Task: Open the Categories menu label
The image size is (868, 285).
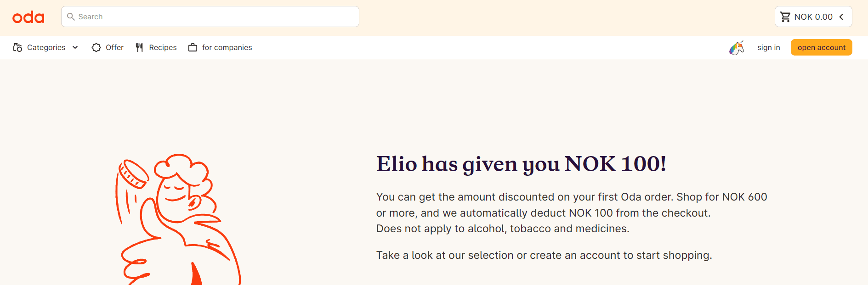Action: 46,48
